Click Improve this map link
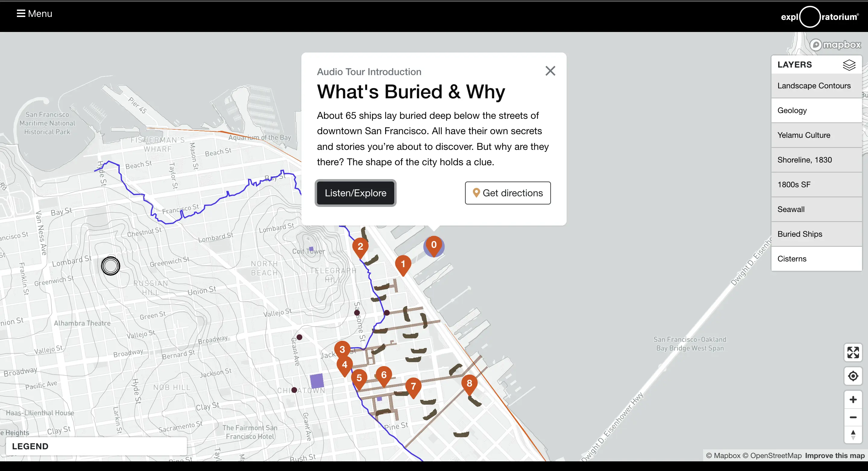868x471 pixels. click(835, 456)
